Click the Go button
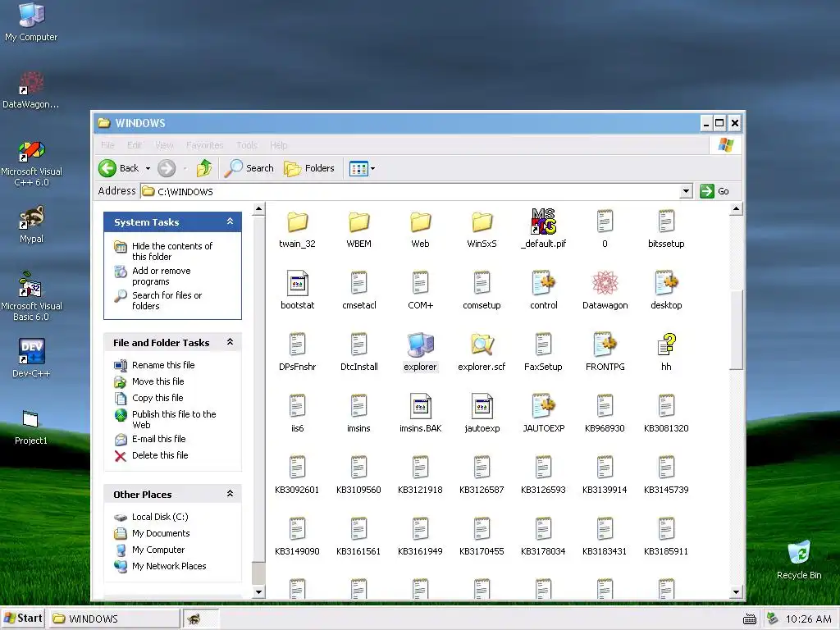The image size is (840, 630). [x=714, y=191]
